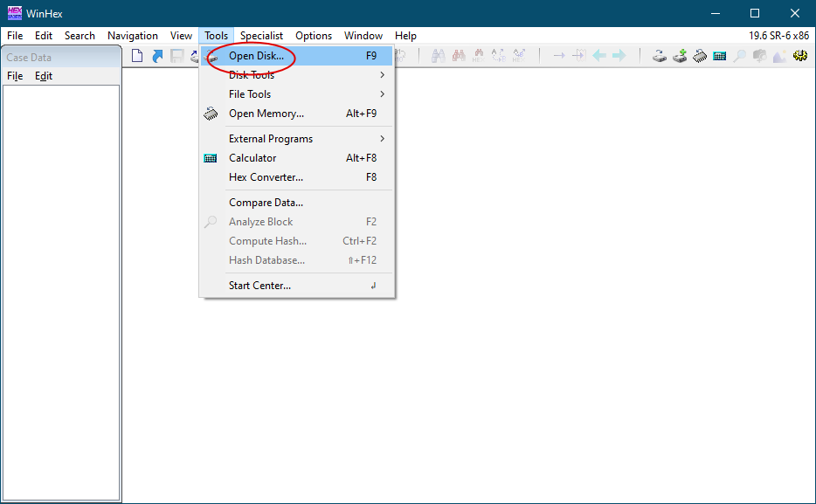Viewport: 816px width, 504px height.
Task: Click the blue arrow Open file icon
Action: (157, 56)
